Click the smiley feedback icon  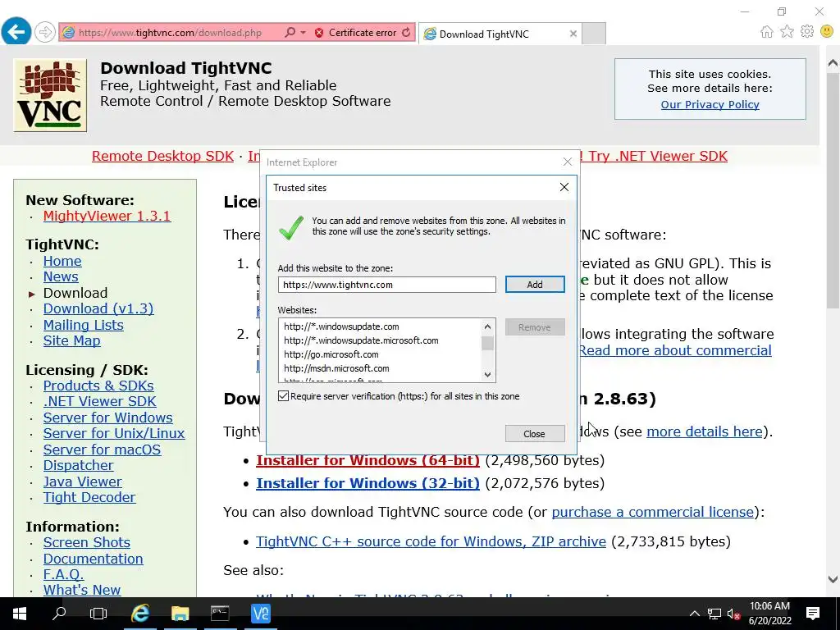(x=827, y=32)
